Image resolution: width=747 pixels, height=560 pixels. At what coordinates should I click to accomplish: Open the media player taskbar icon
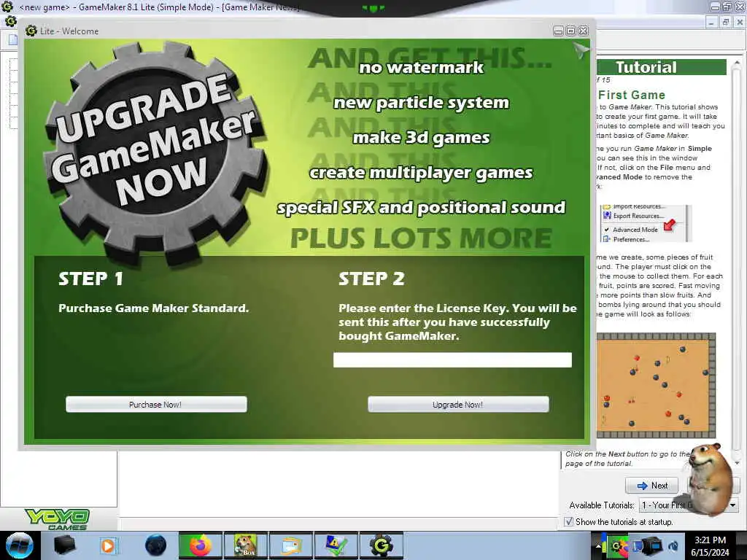108,545
